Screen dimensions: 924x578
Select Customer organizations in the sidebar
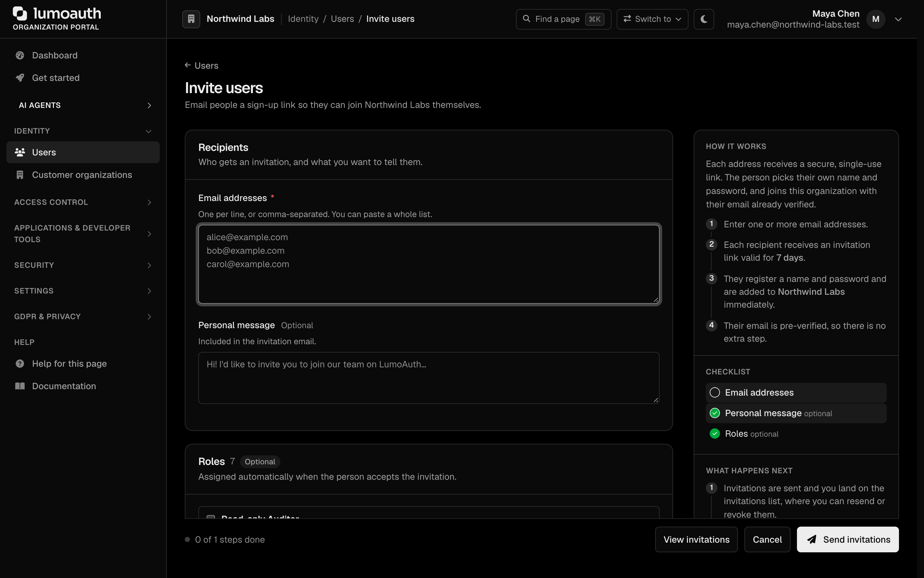(x=83, y=175)
